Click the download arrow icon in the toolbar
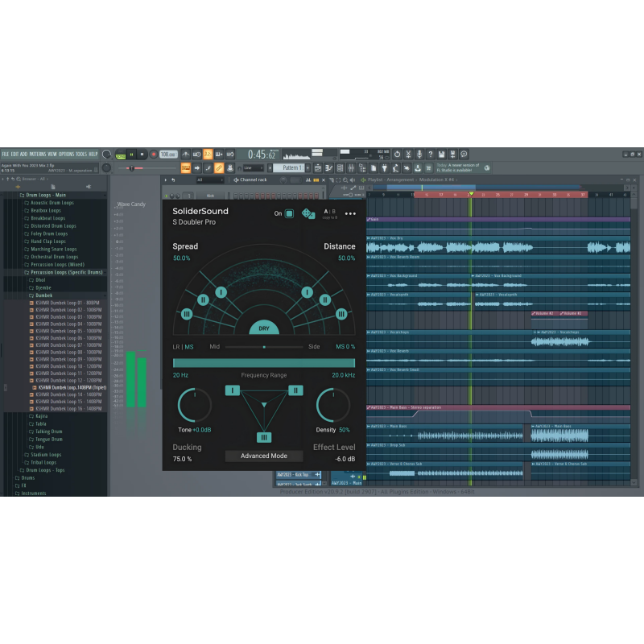644x644 pixels. pos(418,168)
